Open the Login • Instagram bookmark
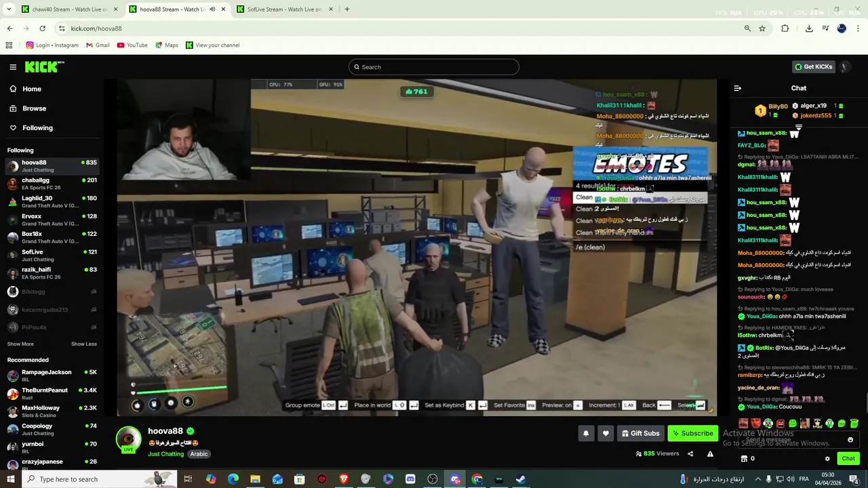This screenshot has width=868, height=488. 52,45
